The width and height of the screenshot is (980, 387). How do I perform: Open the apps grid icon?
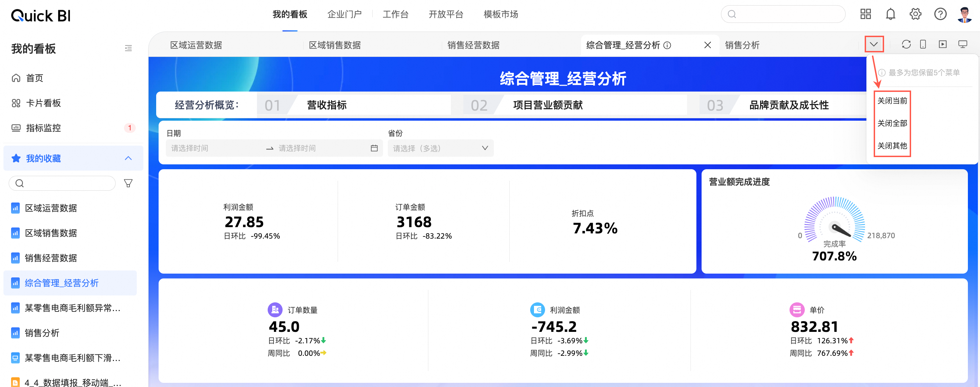click(x=865, y=15)
